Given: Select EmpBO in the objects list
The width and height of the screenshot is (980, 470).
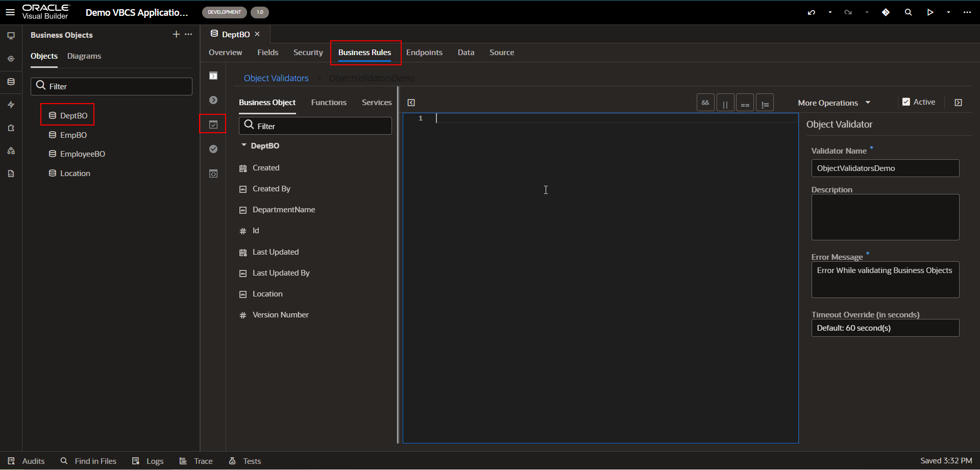Looking at the screenshot, I should tap(68, 135).
